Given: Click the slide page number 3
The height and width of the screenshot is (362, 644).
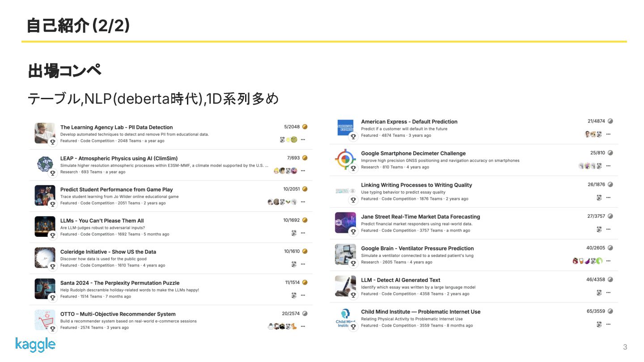Looking at the screenshot, I should tap(625, 347).
